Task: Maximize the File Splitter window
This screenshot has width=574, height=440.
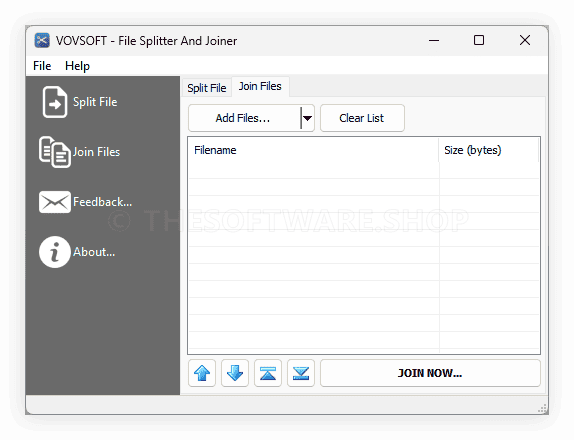Action: (479, 40)
